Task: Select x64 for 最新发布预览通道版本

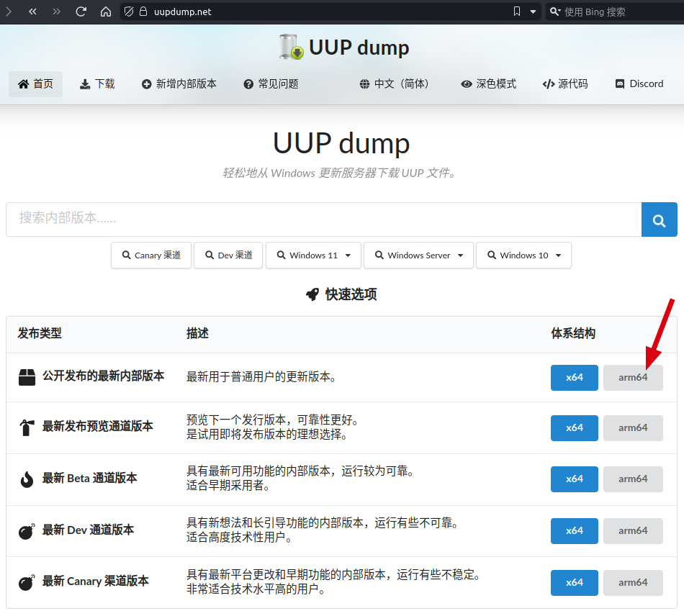Action: point(574,428)
